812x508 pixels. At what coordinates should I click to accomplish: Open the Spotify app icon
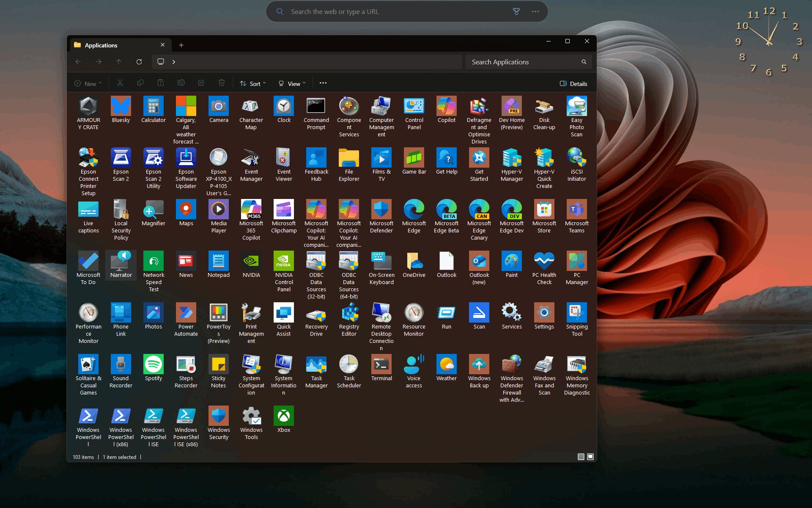coord(153,364)
